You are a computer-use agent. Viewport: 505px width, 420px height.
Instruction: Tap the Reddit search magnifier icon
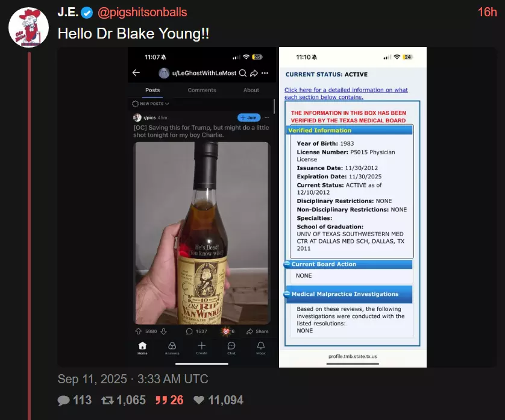coord(243,73)
